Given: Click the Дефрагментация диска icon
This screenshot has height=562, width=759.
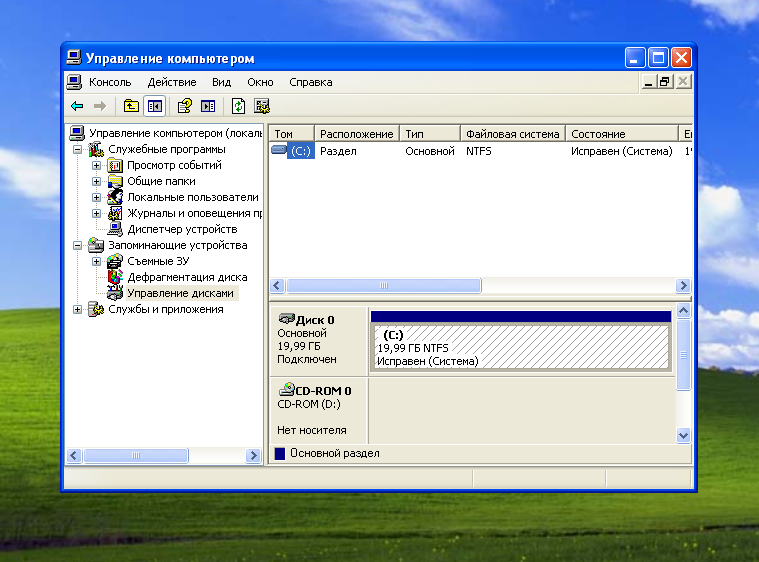Looking at the screenshot, I should (x=115, y=277).
